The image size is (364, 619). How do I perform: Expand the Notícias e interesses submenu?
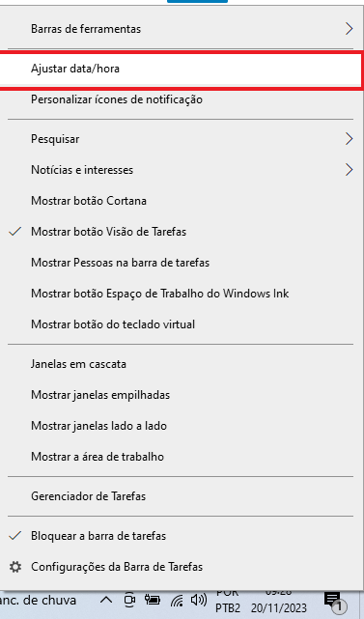(x=181, y=170)
